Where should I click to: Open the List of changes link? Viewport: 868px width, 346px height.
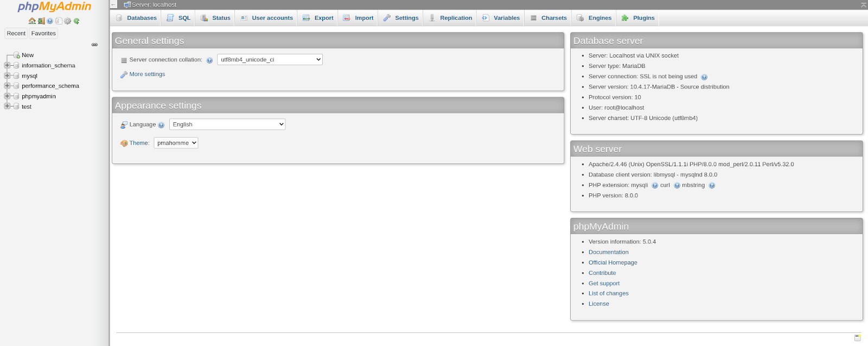pyautogui.click(x=608, y=293)
